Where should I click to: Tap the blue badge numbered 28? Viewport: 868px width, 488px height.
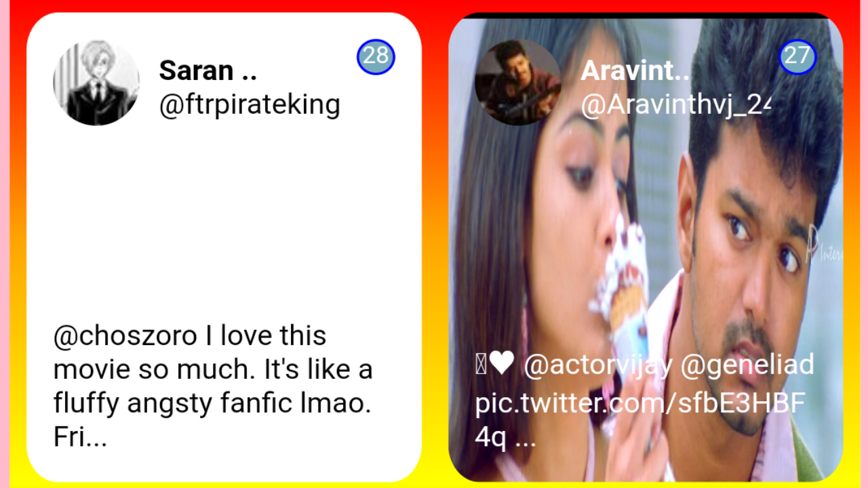(x=376, y=56)
